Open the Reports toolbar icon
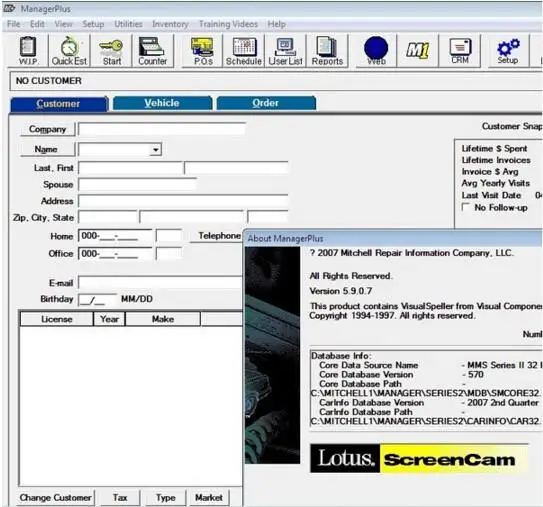543x507 pixels. click(x=327, y=51)
